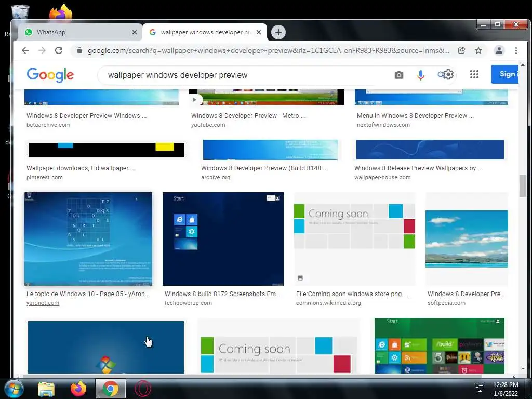Viewport: 532px width, 399px height.
Task: Select the bottom Coming soon thumbnail
Action: point(278,346)
